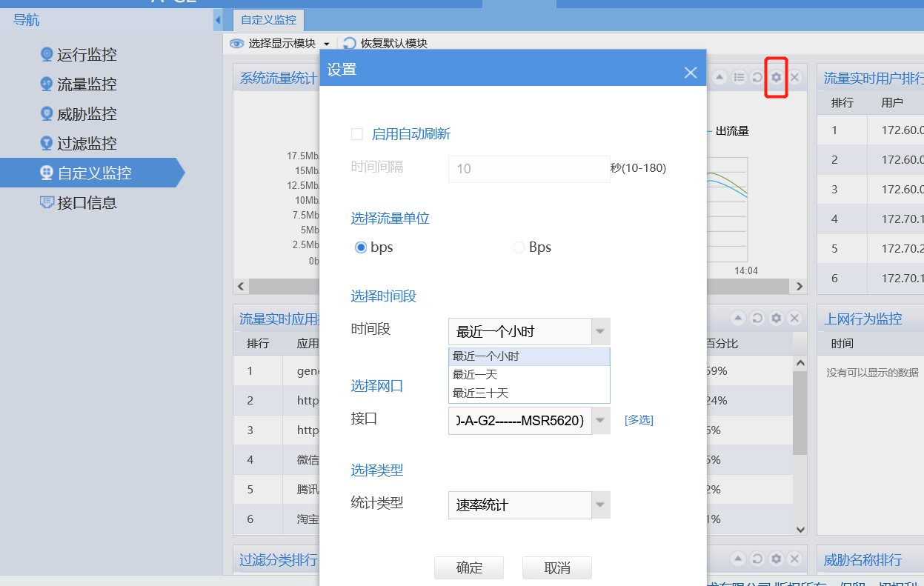This screenshot has height=586, width=924.
Task: Click the restore icon beside 恢复默认模块
Action: tap(350, 44)
